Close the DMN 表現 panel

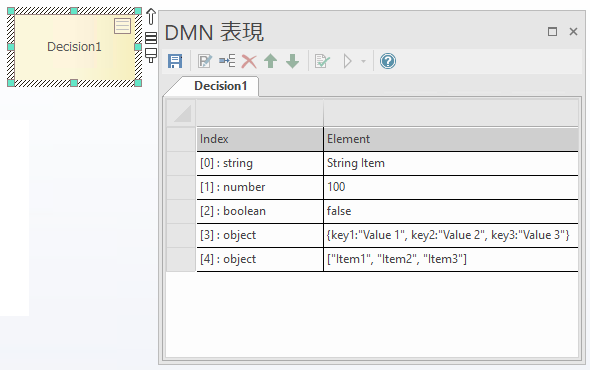(x=573, y=32)
